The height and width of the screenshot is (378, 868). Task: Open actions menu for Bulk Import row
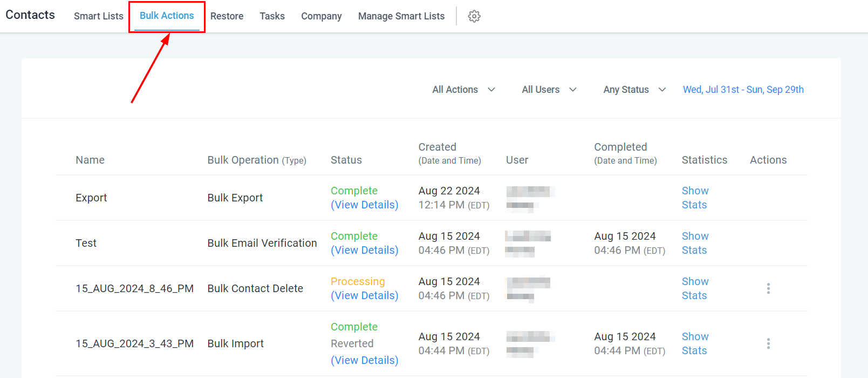coord(768,343)
